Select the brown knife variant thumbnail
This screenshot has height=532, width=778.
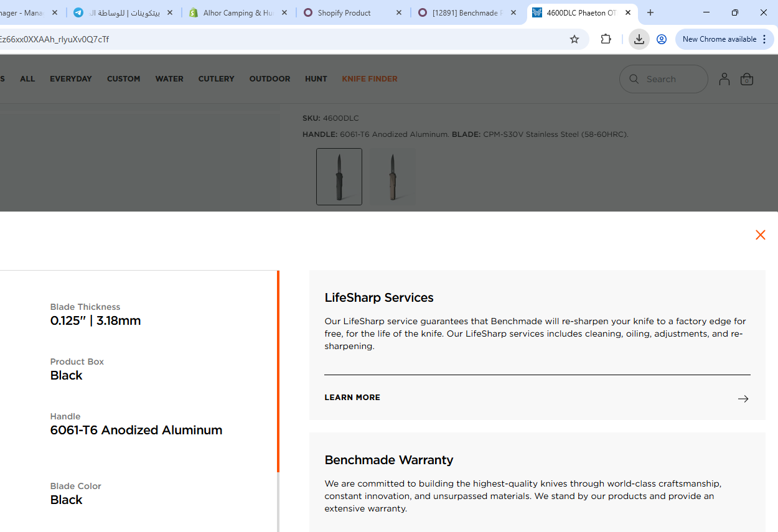tap(393, 177)
